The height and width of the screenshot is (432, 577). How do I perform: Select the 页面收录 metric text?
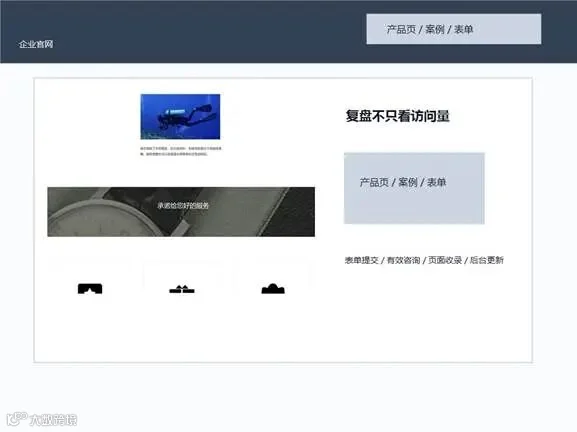click(x=445, y=260)
